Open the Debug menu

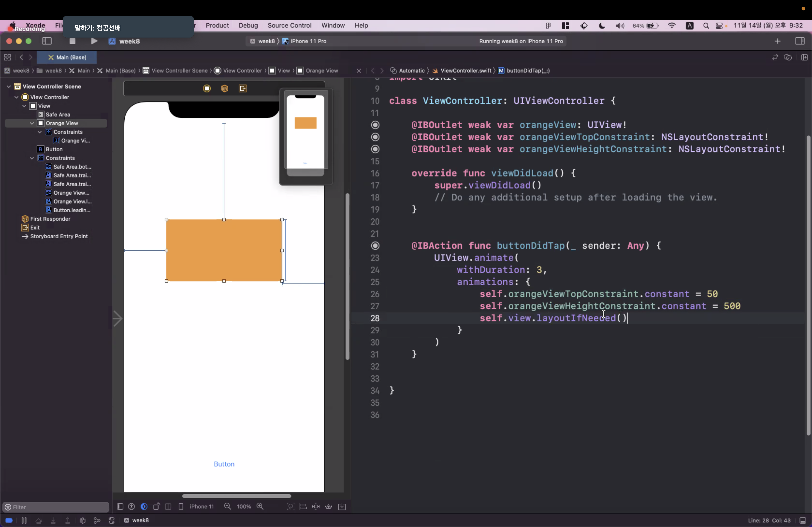[248, 25]
